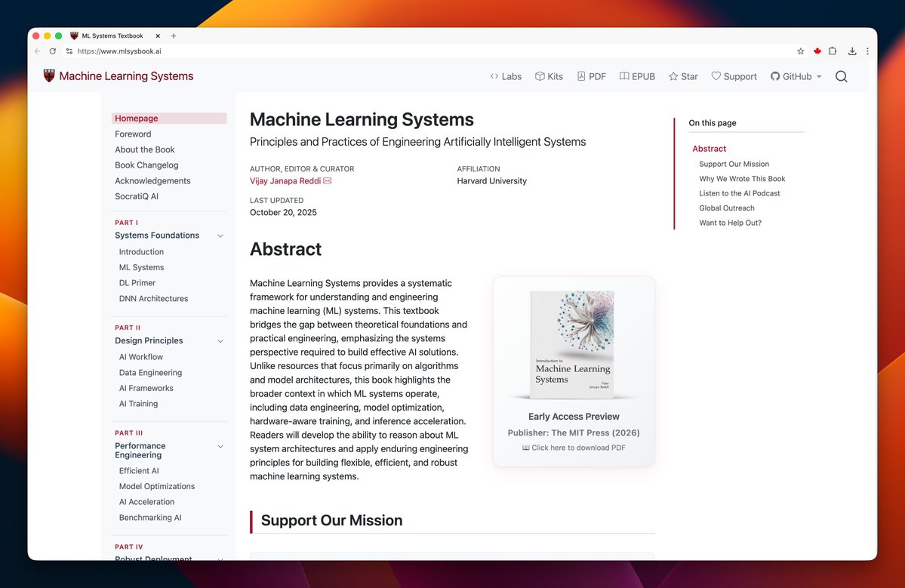Toggle the bookmark star in the address bar

click(800, 51)
